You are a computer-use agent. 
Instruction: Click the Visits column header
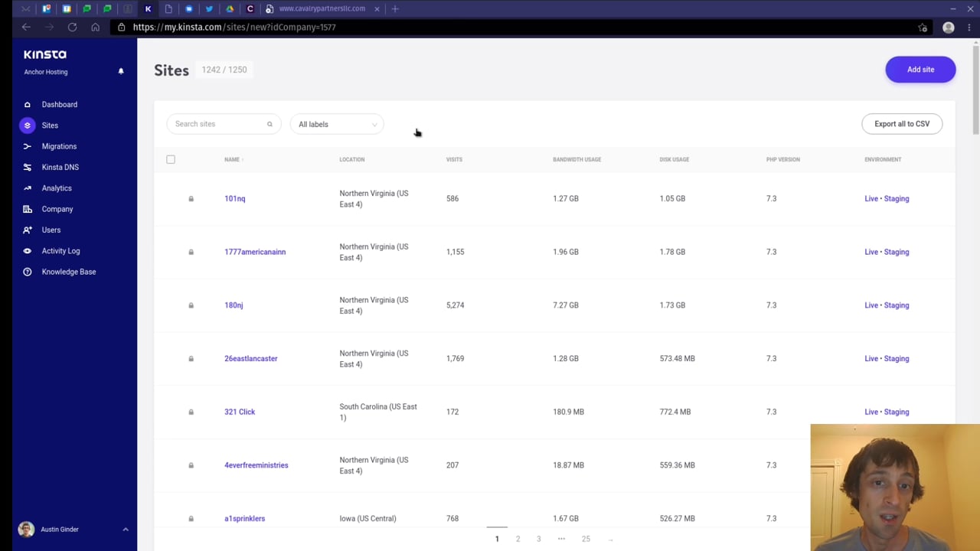coord(454,159)
